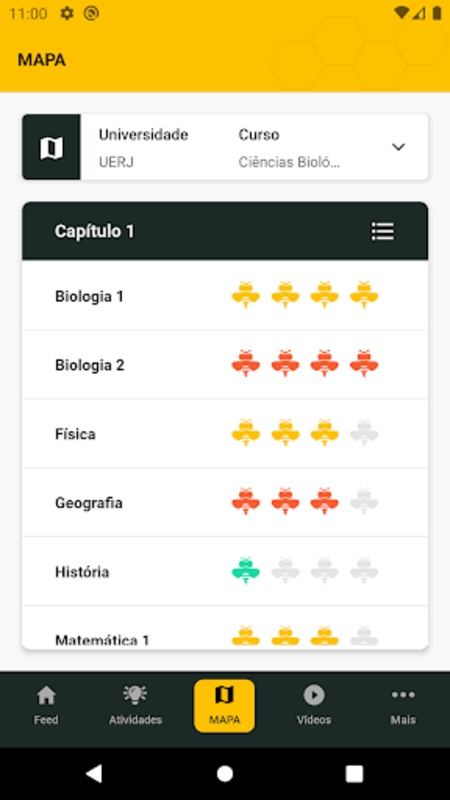
Task: Expand the university and course chevron
Action: click(x=398, y=147)
